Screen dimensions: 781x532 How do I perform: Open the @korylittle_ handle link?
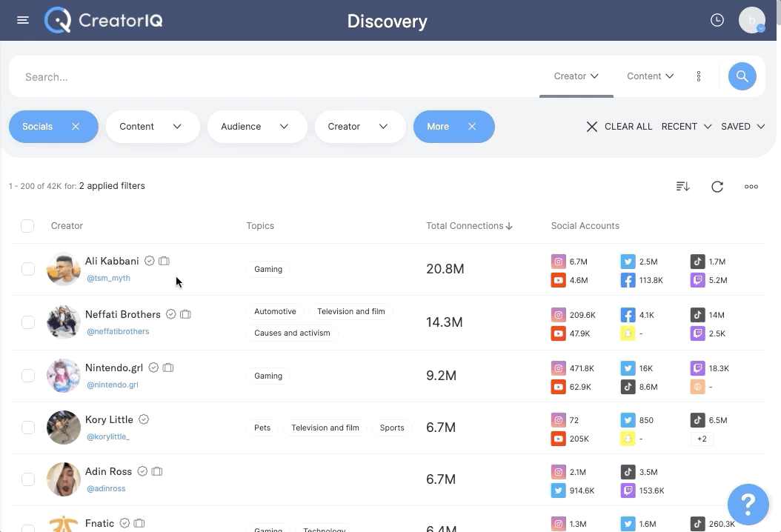pos(108,436)
